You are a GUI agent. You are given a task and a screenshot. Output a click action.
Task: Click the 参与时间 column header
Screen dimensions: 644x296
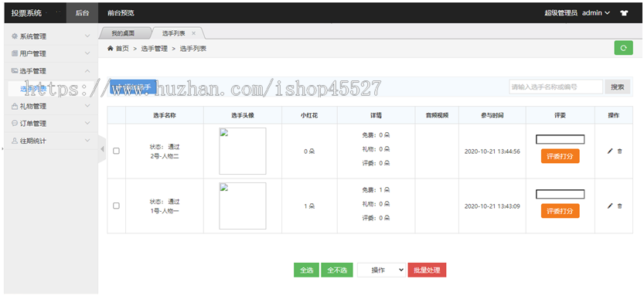click(492, 115)
